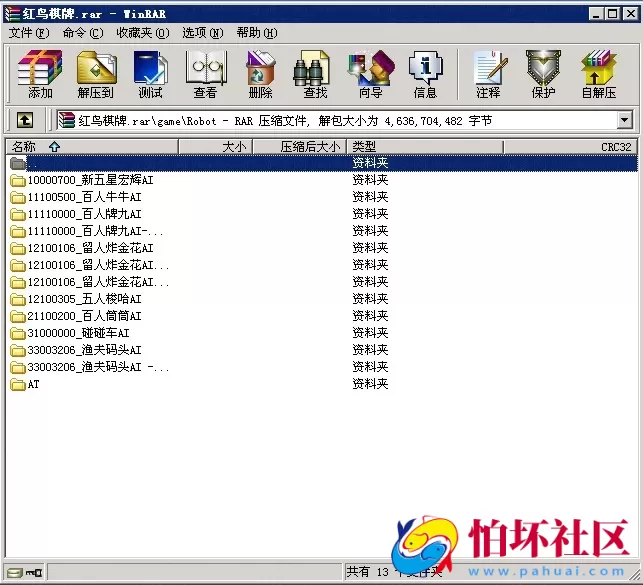Click the 查看 (View) toolbar icon
The height and width of the screenshot is (585, 643).
[206, 74]
